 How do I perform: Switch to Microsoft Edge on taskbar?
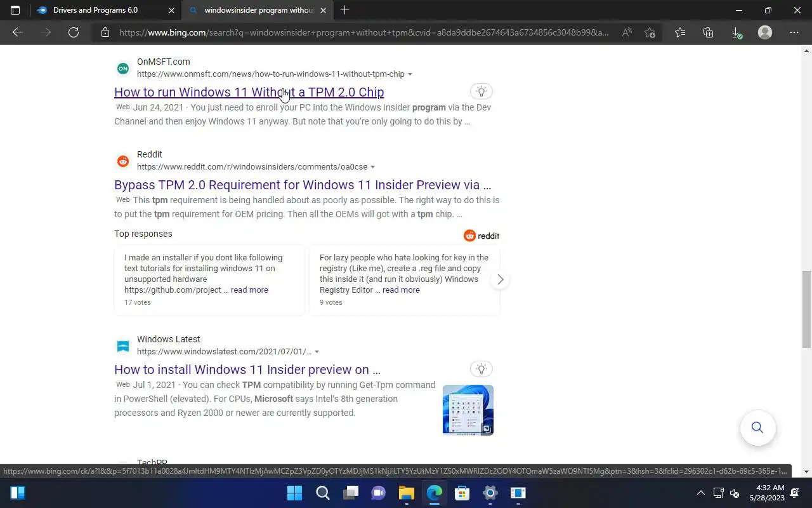click(435, 493)
